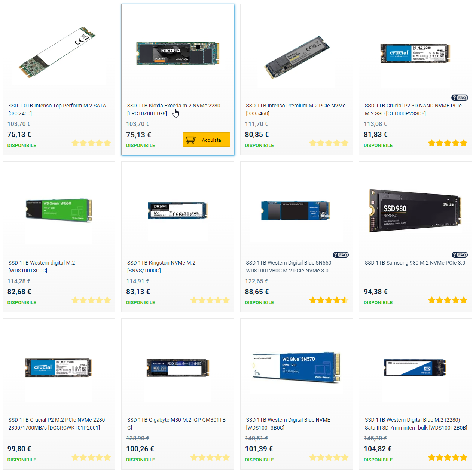476x473 pixels.
Task: Click the star rating of Intenso Top Perform
Action: (91, 143)
